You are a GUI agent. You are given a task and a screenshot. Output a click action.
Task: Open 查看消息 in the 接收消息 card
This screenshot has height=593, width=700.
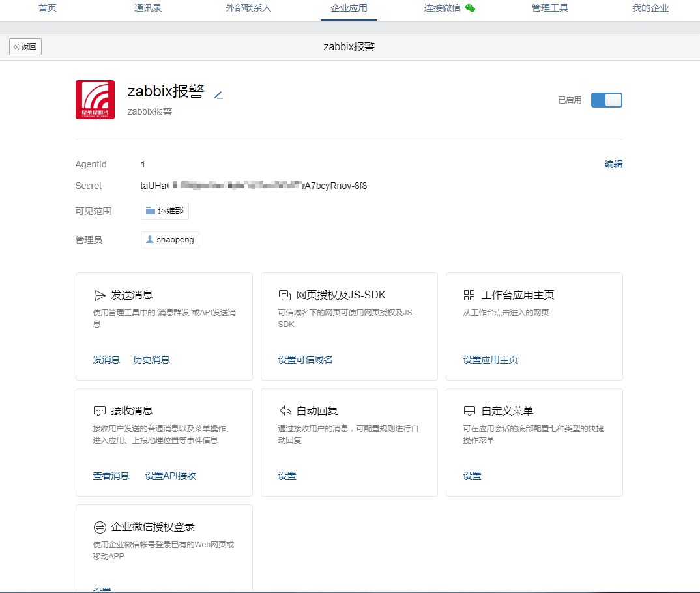111,476
